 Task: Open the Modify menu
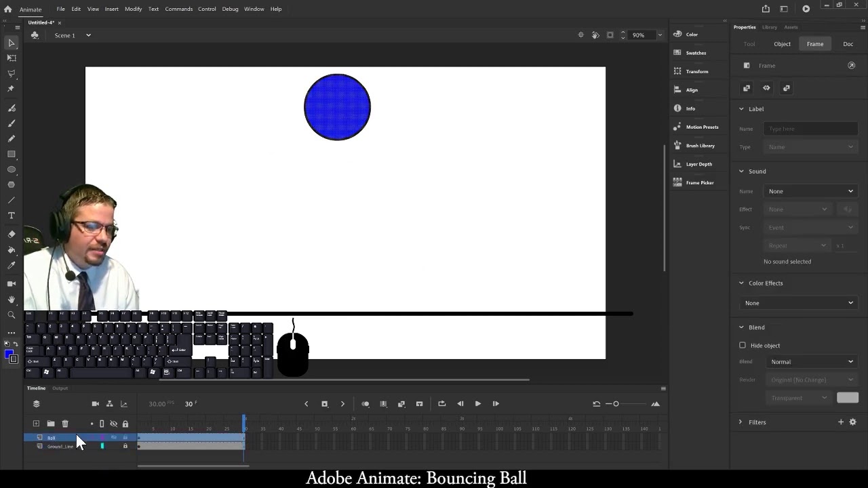[x=133, y=9]
